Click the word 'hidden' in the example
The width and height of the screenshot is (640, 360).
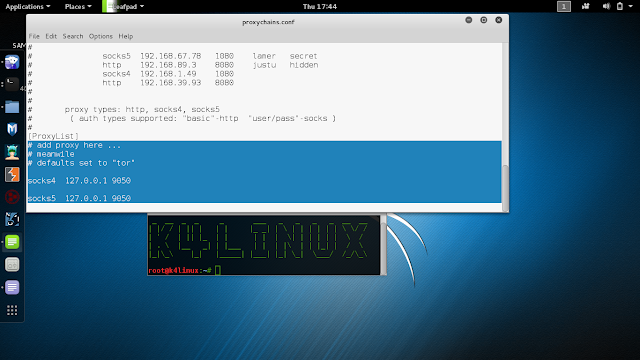[x=304, y=65]
